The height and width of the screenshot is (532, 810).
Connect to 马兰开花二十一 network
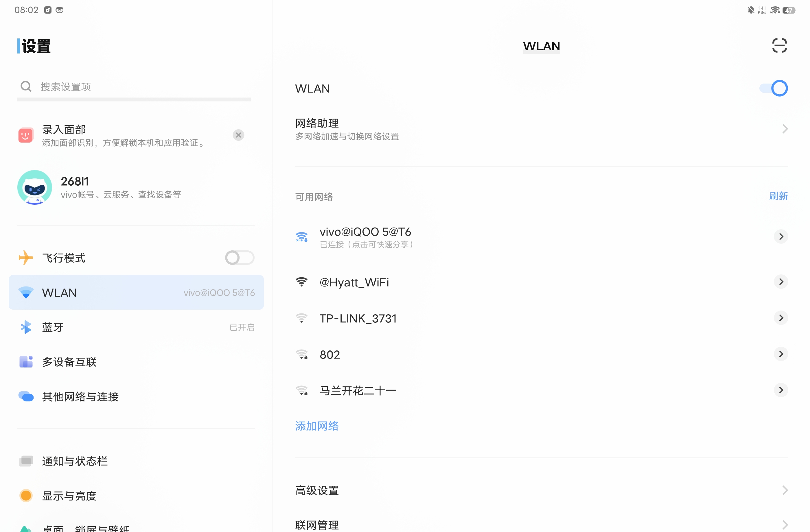click(x=531, y=391)
